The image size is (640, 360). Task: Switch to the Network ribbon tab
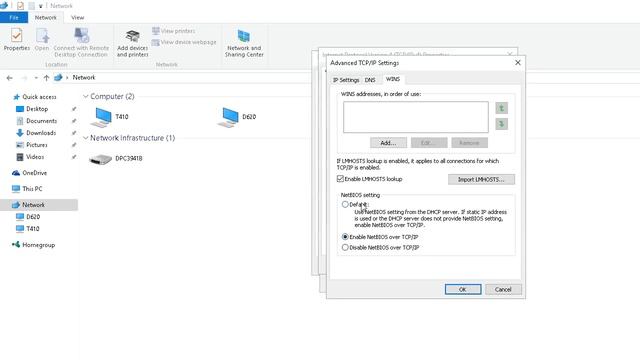click(x=46, y=18)
